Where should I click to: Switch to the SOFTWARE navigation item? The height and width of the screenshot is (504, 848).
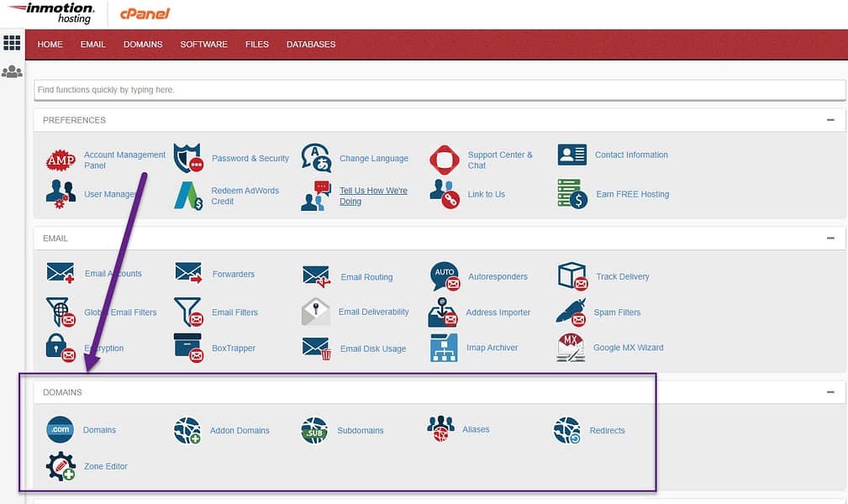point(203,45)
